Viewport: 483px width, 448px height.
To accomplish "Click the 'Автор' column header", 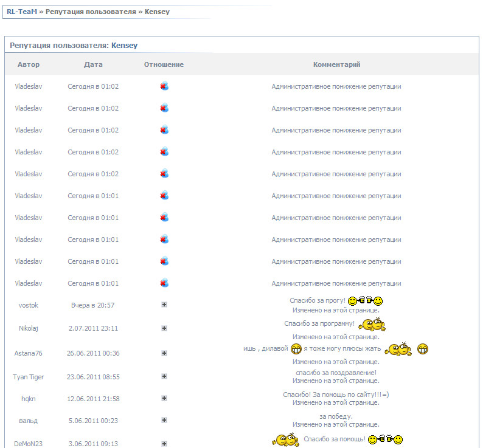I will [x=29, y=64].
